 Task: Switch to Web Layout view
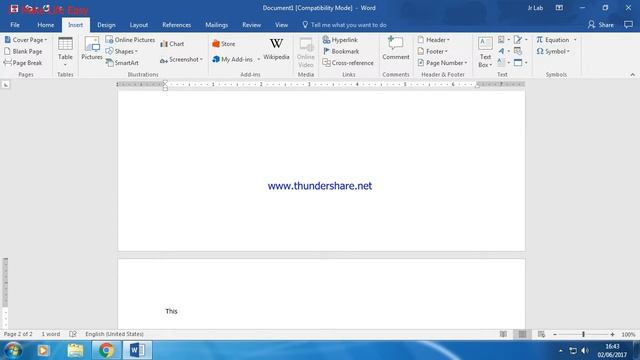coord(541,334)
